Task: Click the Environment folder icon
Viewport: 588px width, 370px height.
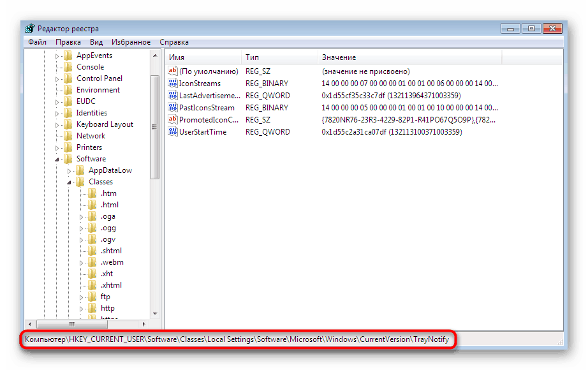Action: point(68,90)
